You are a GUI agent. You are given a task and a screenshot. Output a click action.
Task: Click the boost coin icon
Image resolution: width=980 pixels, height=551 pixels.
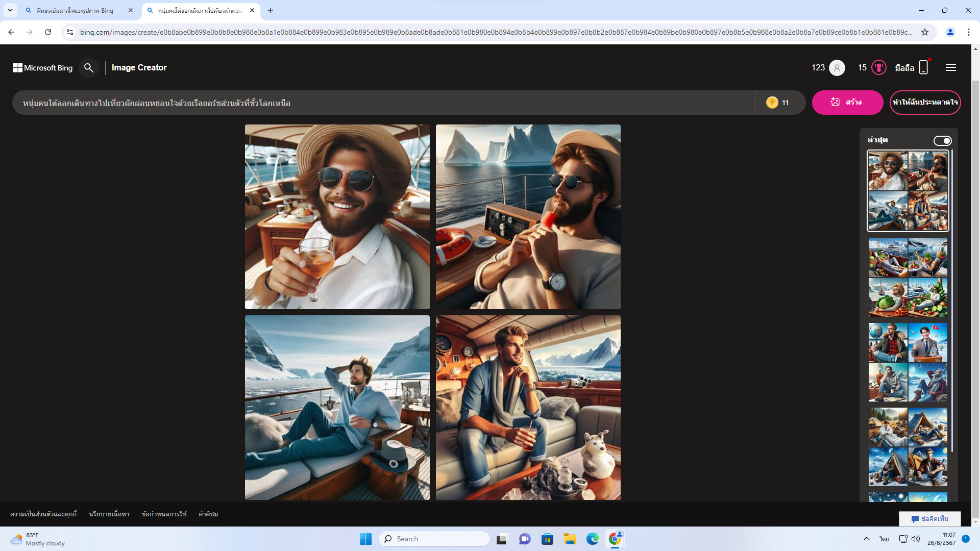772,103
